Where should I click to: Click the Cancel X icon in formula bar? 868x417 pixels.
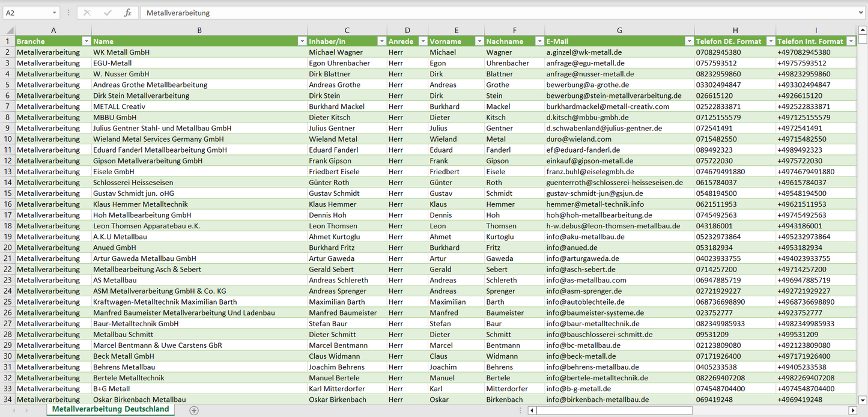(87, 13)
